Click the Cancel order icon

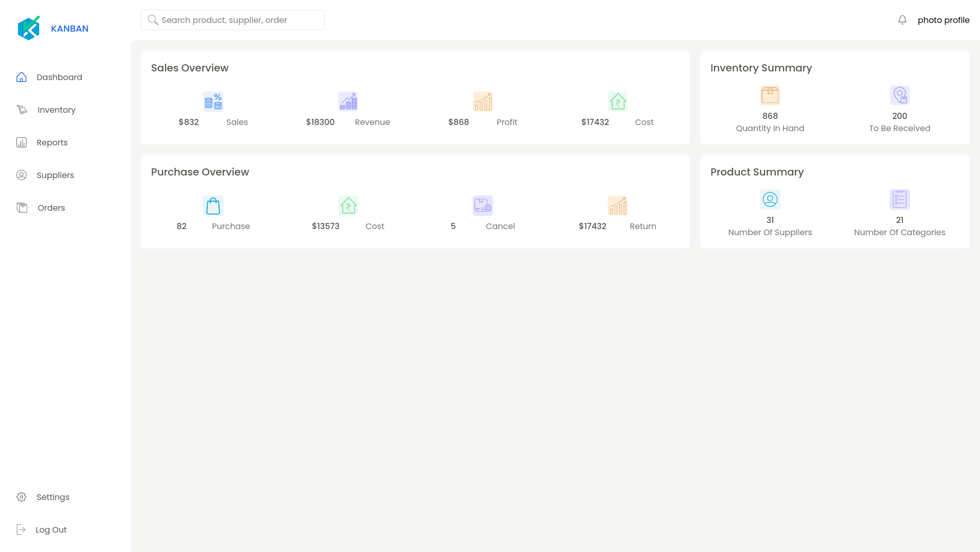[x=482, y=205]
